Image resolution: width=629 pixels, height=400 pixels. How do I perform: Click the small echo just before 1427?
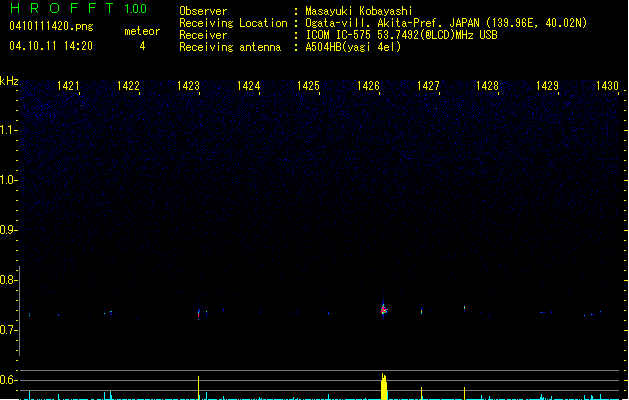(422, 311)
